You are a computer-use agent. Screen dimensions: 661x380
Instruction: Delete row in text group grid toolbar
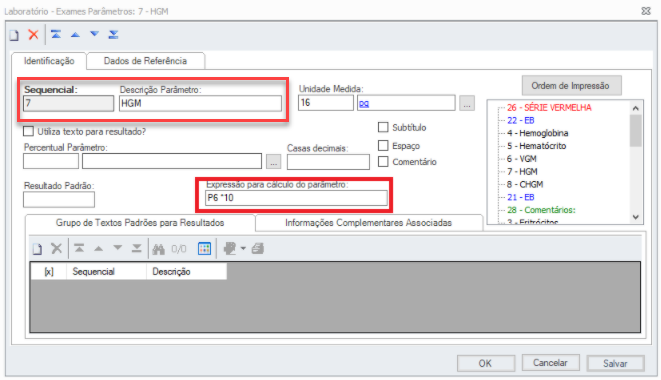(x=56, y=248)
